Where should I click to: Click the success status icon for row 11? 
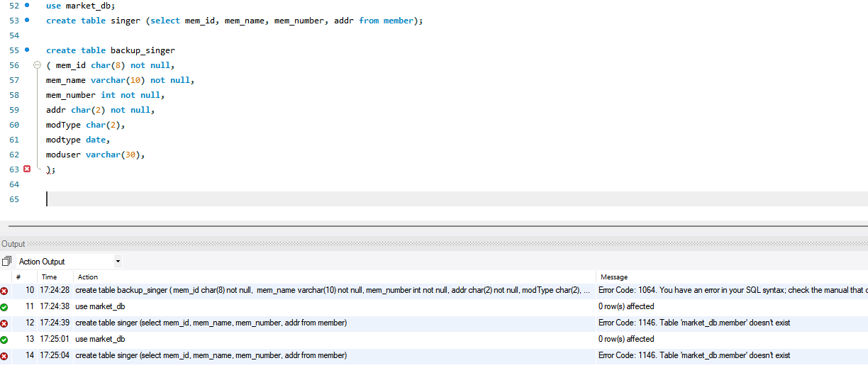click(4, 307)
